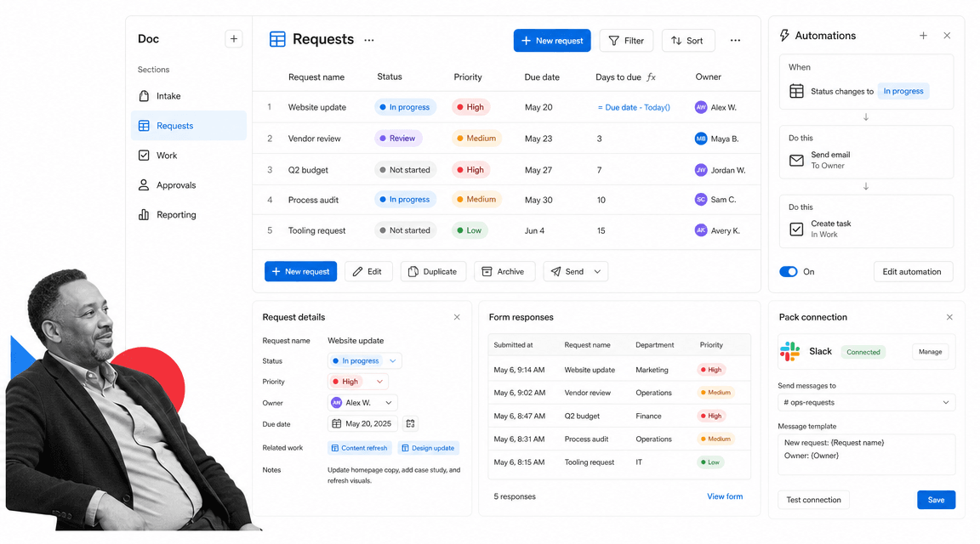Click the top blue New request button

pos(552,41)
